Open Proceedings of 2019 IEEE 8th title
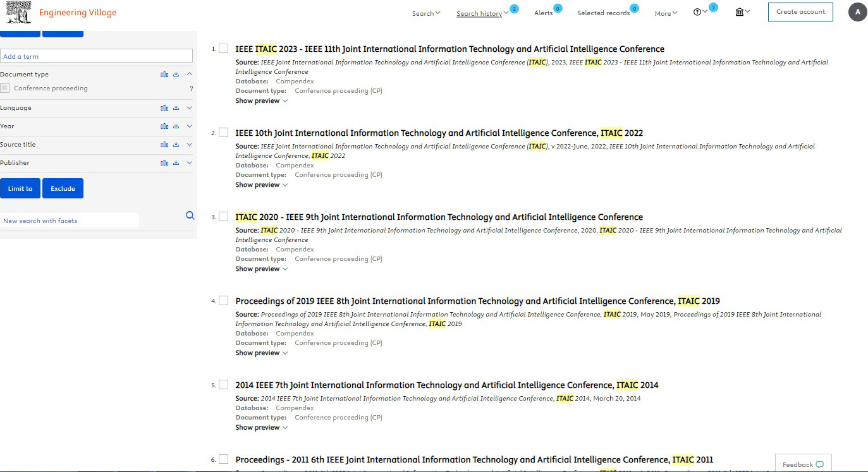This screenshot has height=472, width=868. coord(478,301)
